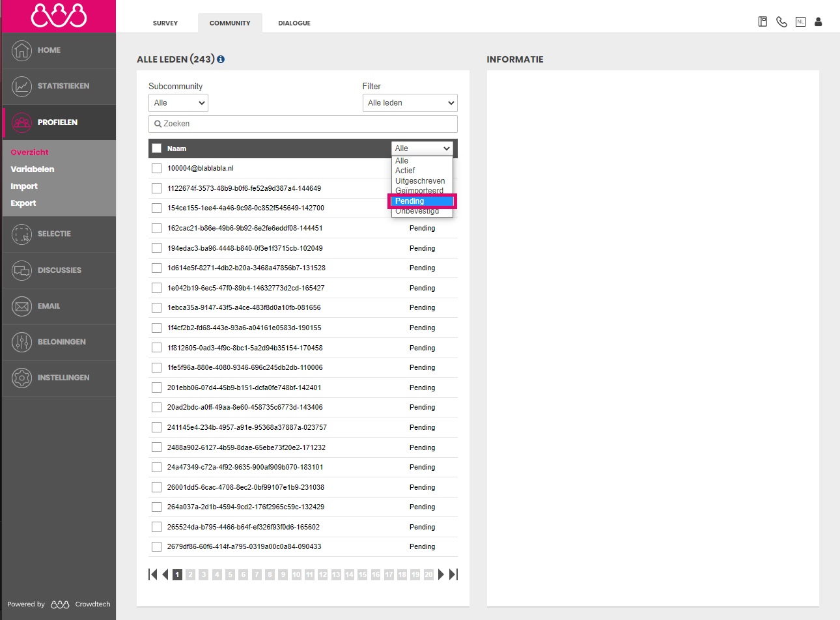Screen dimensions: 840x620
Task: Go to first page arrow in pagination
Action: tap(153, 574)
